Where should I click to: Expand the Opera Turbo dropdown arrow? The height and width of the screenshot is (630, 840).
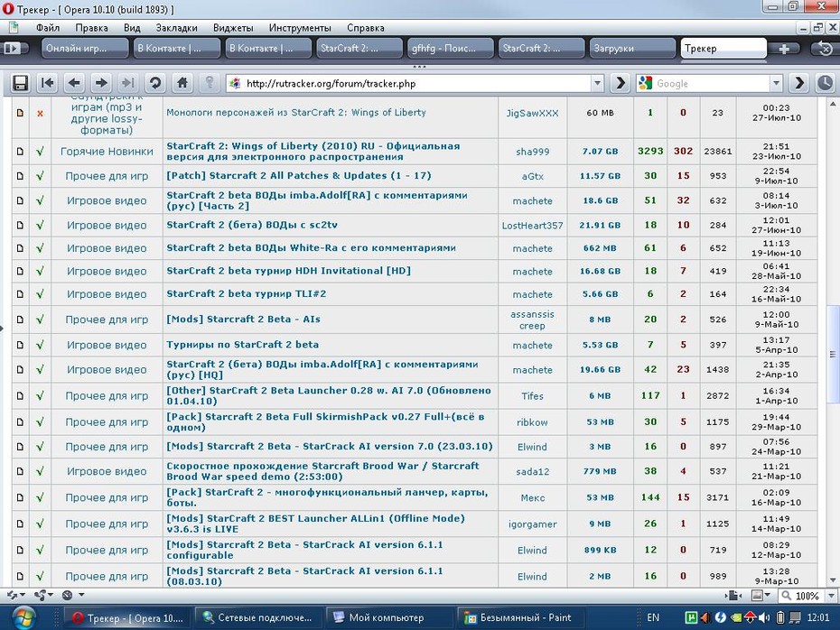point(81,595)
